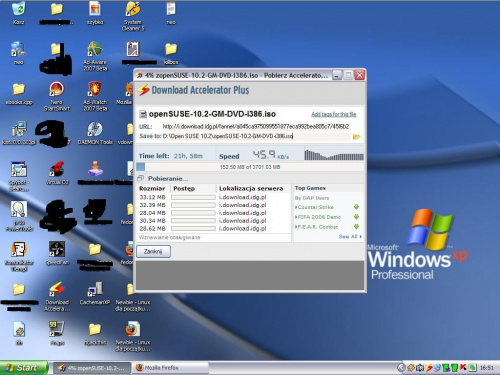Expand hidden system tray icons arrow
500x375 pixels.
tap(402, 368)
